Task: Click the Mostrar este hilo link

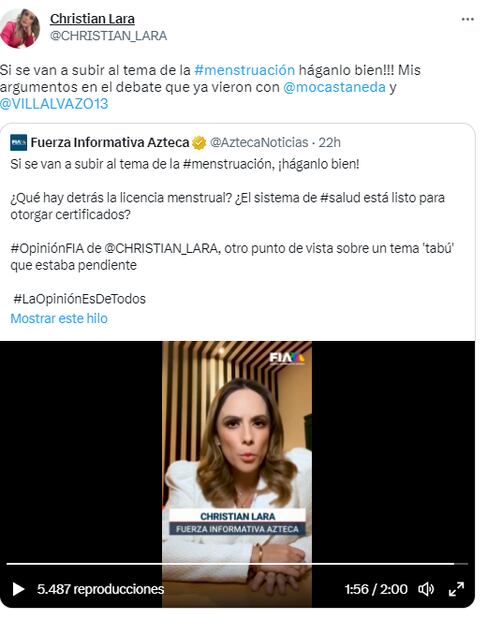Action: tap(59, 318)
